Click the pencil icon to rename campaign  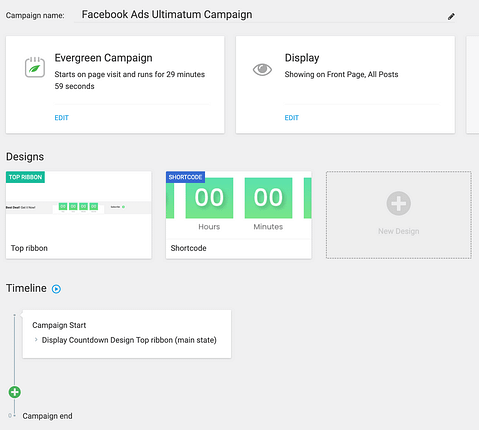[451, 16]
